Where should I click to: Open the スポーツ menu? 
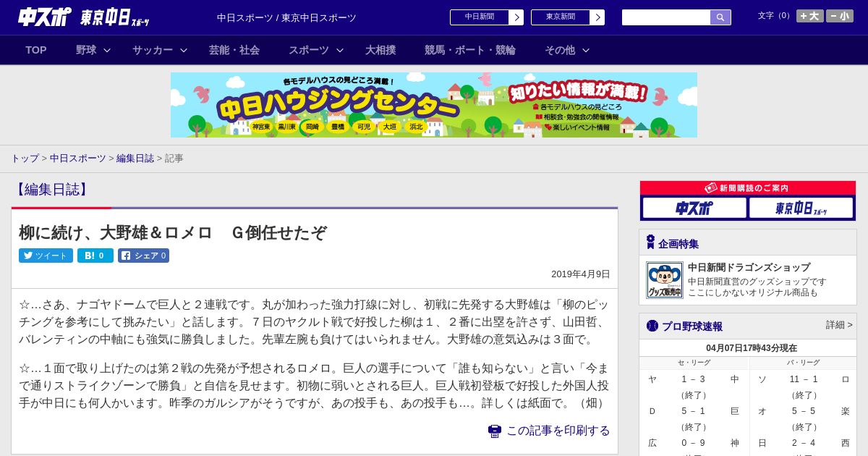point(309,50)
